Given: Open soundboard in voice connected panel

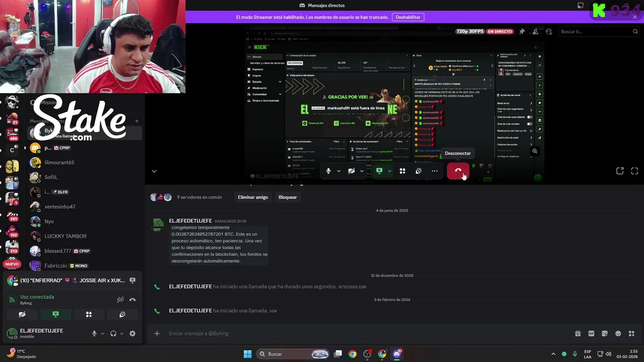Looking at the screenshot, I should click(122, 314).
